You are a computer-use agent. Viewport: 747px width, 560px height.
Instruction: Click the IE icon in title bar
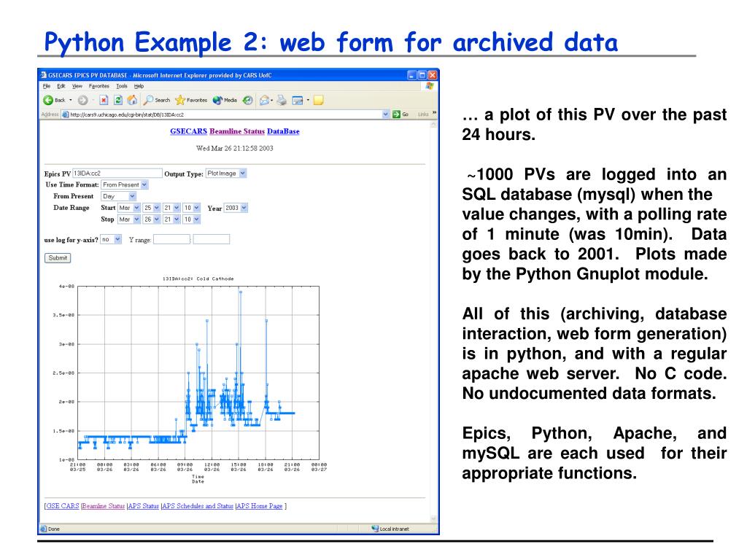click(x=43, y=75)
